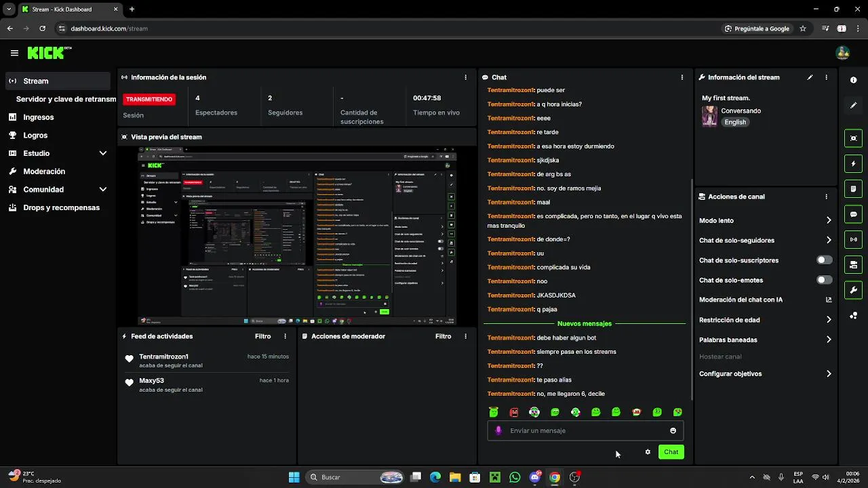
Task: Reload the page with browser refresh button
Action: (x=42, y=28)
